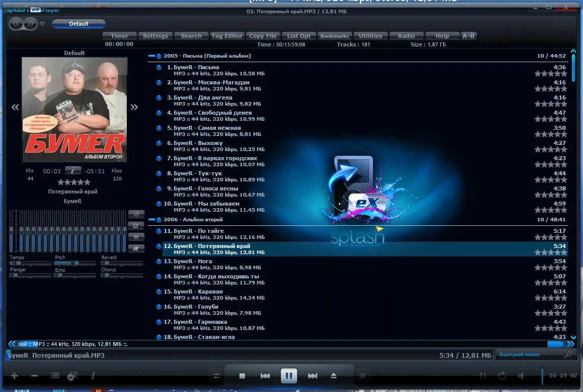
Task: Adjust the Echo slider
Action: [x=75, y=275]
